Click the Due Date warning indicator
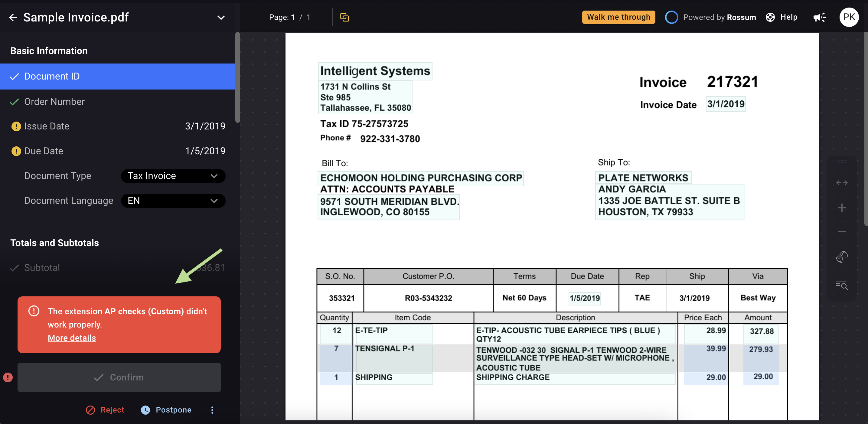This screenshot has width=868, height=424. point(16,151)
